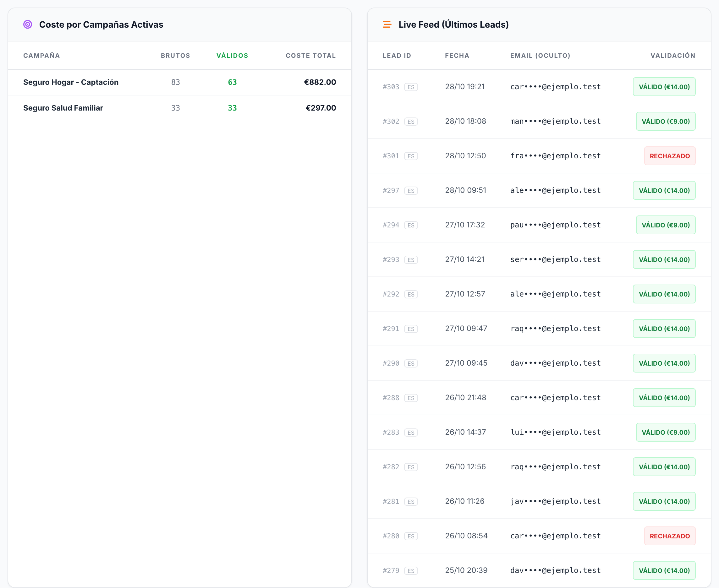Viewport: 719px width, 588px height.
Task: Click lead ID #297
Action: [x=391, y=190]
